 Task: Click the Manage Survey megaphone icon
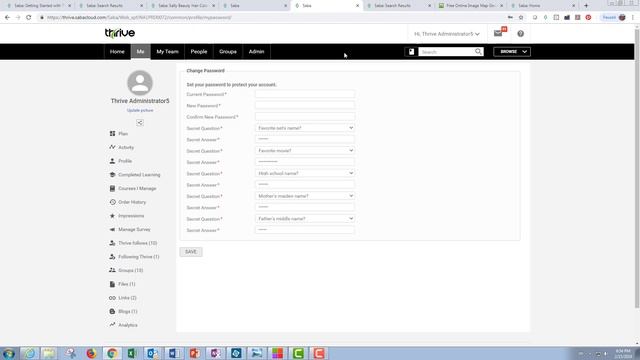[112, 229]
